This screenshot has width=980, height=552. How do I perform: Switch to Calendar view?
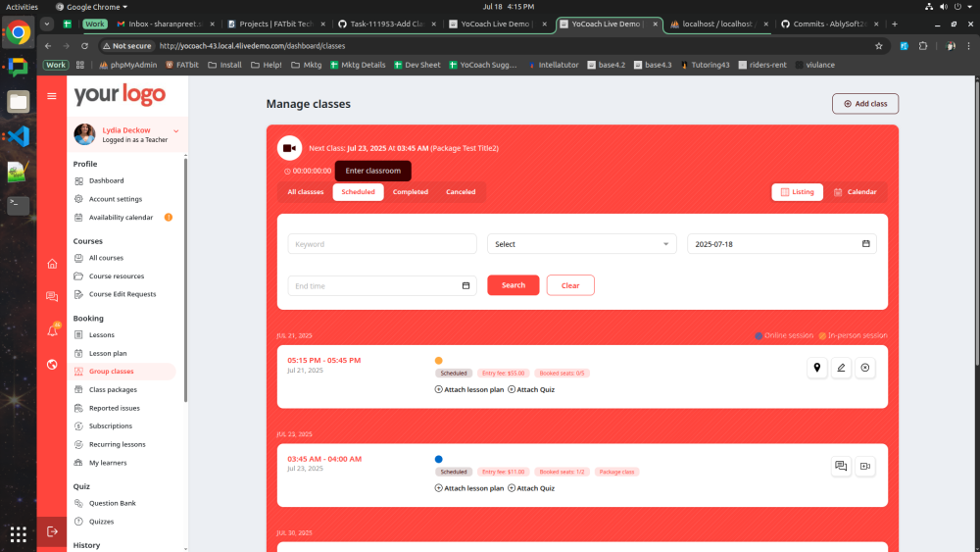tap(856, 192)
